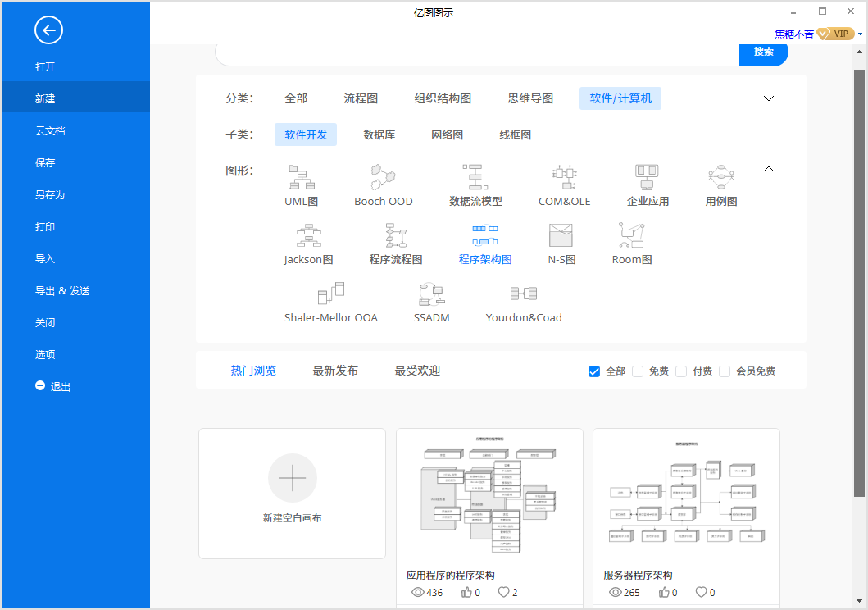Viewport: 868px width, 610px height.
Task: Select the 流程图 category
Action: point(361,98)
